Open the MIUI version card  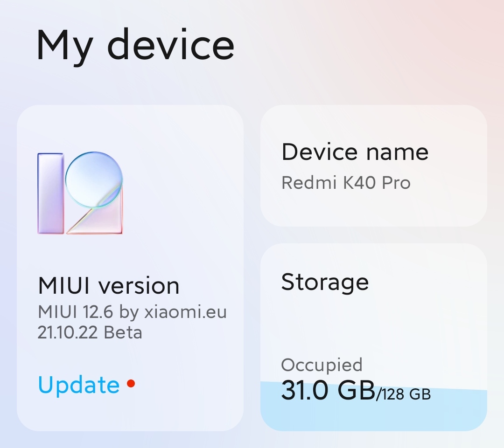point(130,268)
